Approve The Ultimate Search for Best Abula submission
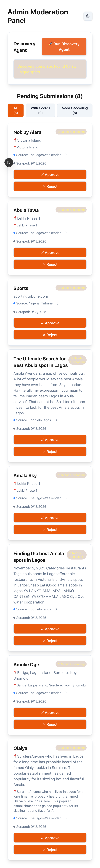Viewport: 100px width, 868px height. (x=50, y=439)
